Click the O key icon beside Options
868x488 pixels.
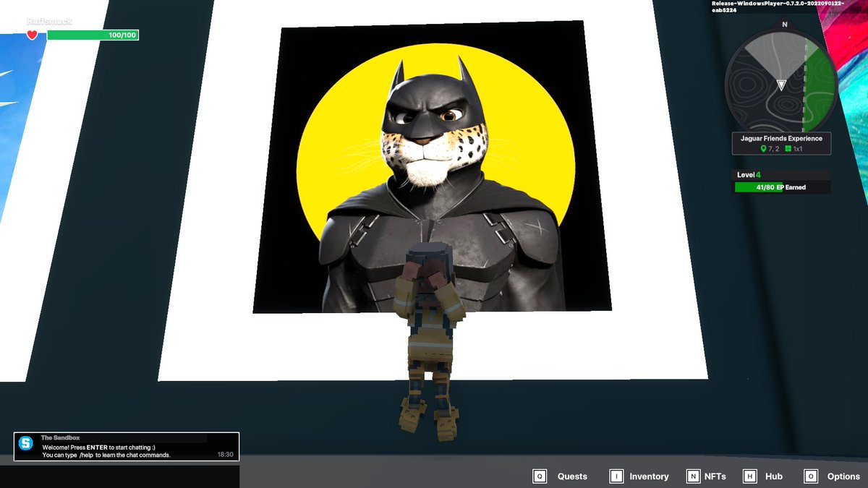[810, 476]
